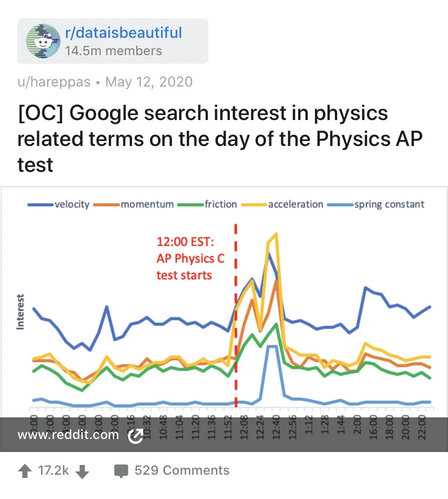
Task: Click the 14.5m members text
Action: click(113, 51)
